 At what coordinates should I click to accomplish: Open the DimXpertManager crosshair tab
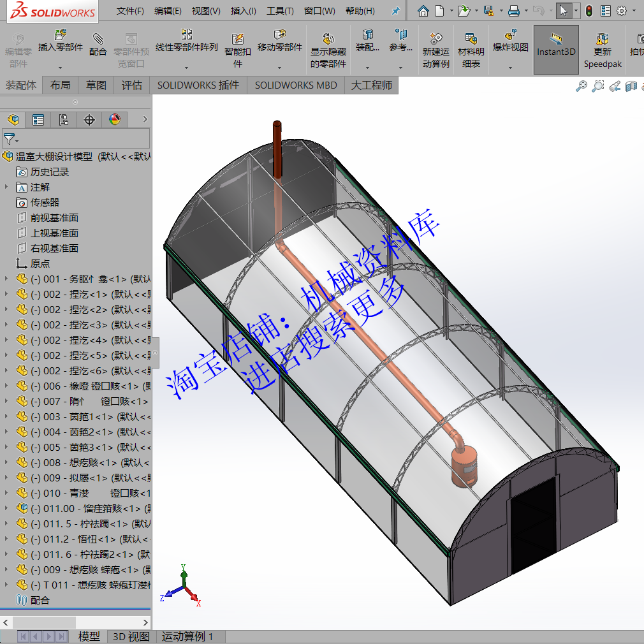[x=89, y=120]
